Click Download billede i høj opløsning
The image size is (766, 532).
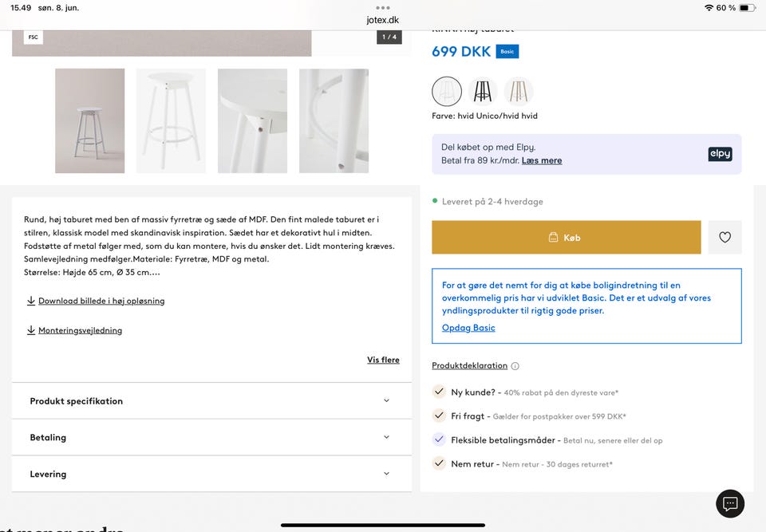[101, 301]
